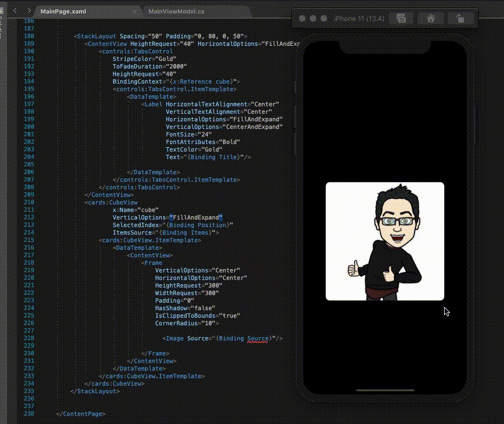Click HorizontalTextAlignment="Center" on line 197
This screenshot has height=424, width=504.
[x=222, y=104]
